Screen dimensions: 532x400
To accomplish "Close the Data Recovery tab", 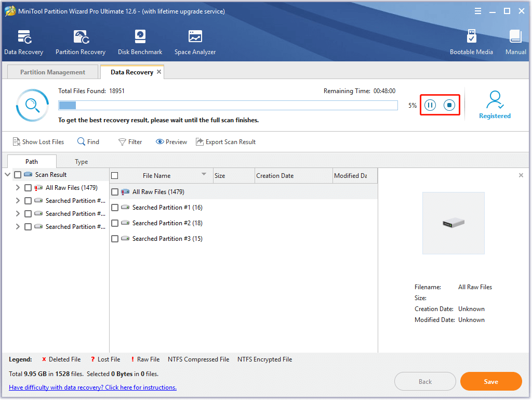I will 159,72.
